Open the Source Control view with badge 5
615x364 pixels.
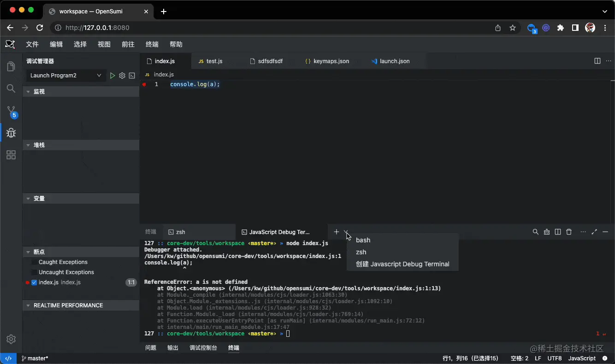pyautogui.click(x=12, y=112)
